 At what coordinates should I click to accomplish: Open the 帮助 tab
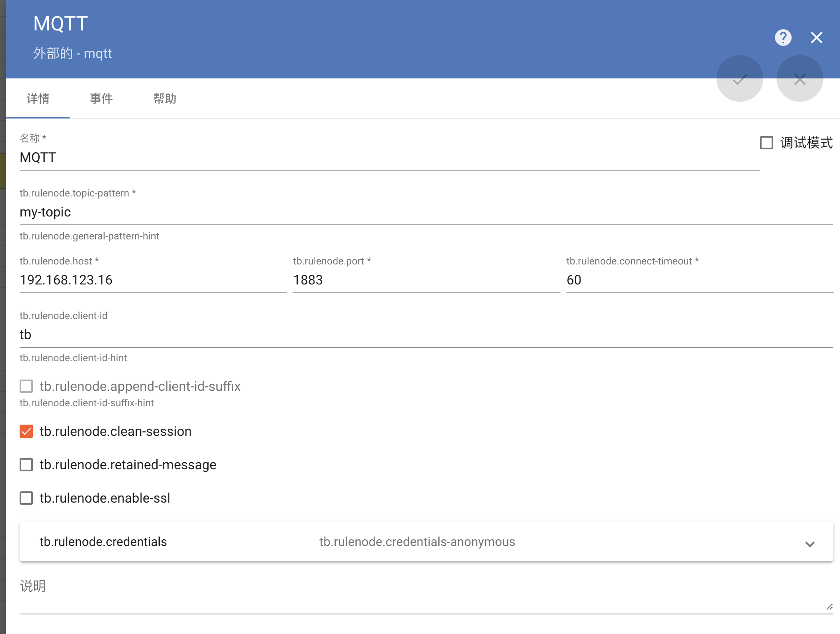(x=165, y=99)
